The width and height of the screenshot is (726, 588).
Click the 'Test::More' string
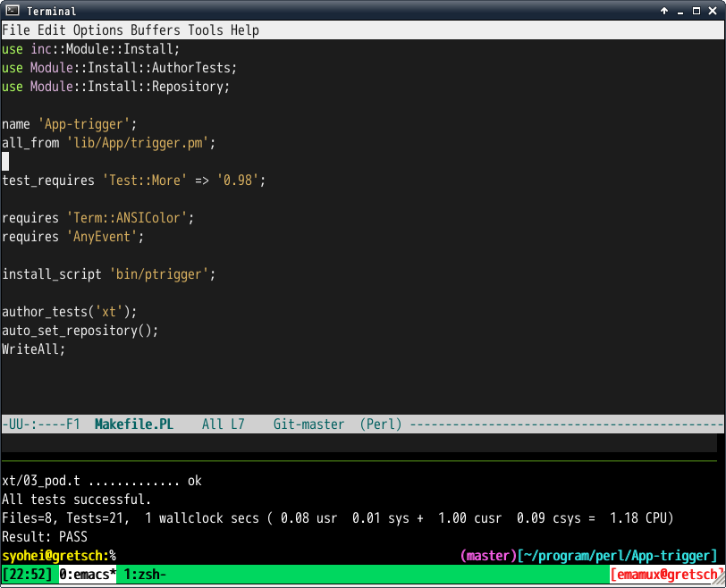145,180
